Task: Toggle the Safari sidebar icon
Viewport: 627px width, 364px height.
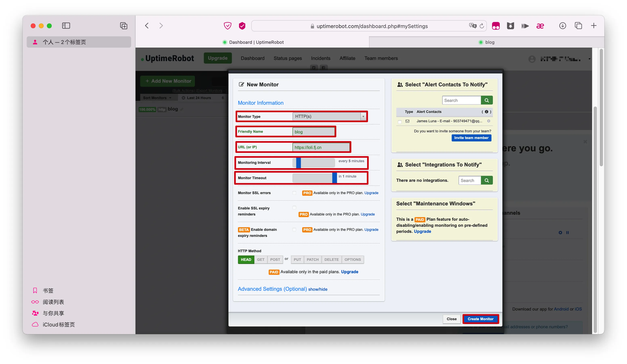Action: 66,26
